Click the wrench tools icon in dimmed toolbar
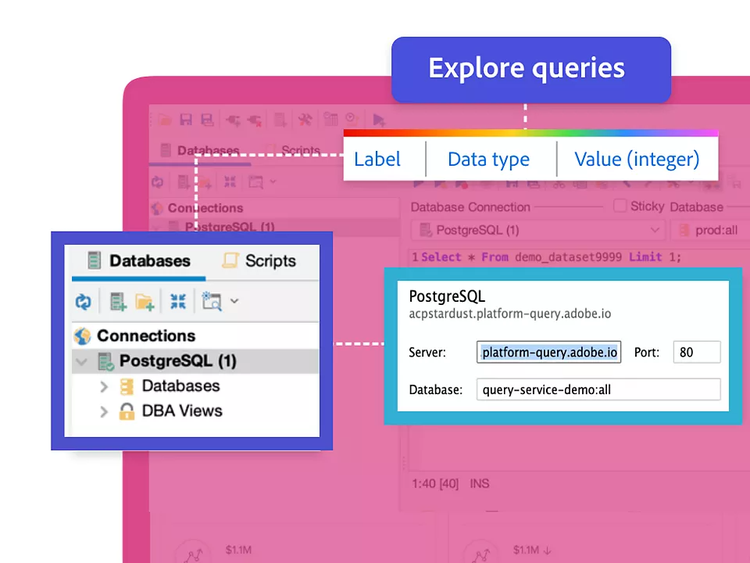The width and height of the screenshot is (750, 563). (x=305, y=120)
